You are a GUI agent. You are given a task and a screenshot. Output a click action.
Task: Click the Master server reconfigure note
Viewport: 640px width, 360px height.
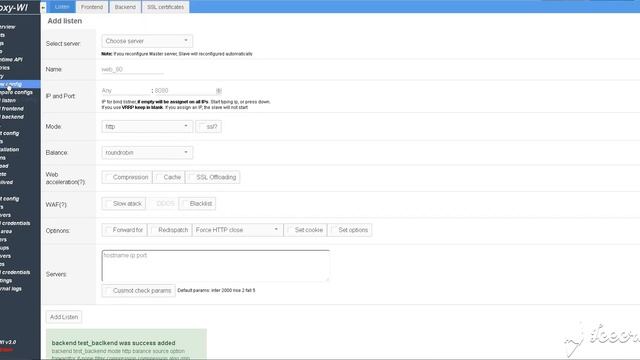(x=177, y=54)
